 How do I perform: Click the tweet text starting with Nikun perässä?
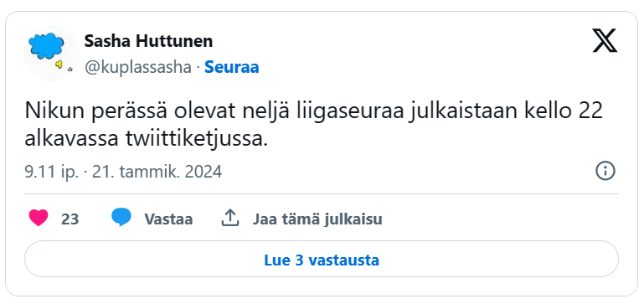click(x=313, y=126)
